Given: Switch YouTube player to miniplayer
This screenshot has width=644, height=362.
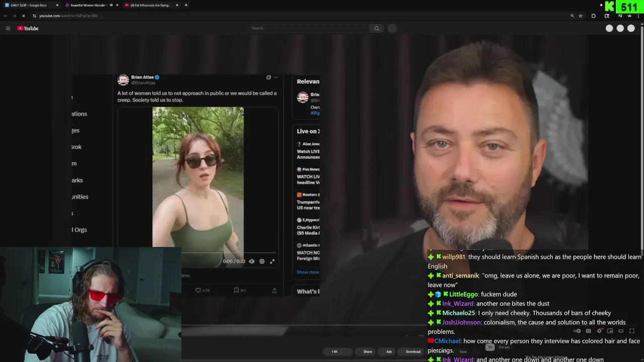Looking at the screenshot, I should pyautogui.click(x=610, y=331).
